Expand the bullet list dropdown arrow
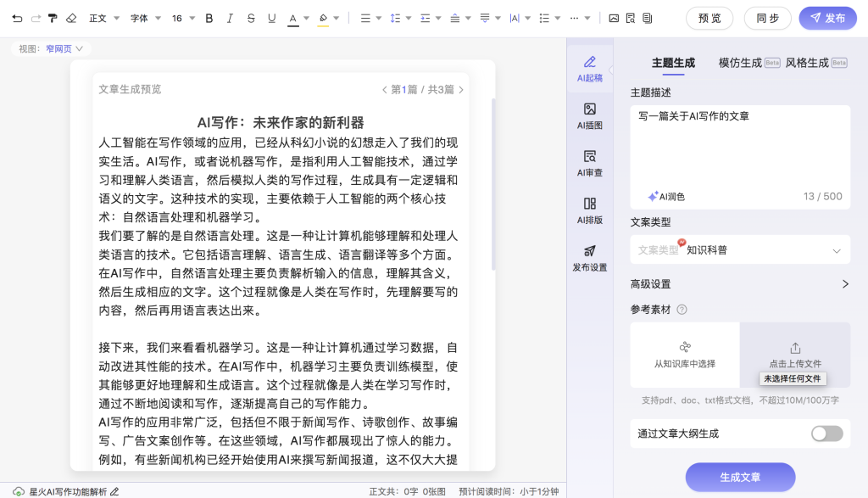The width and height of the screenshot is (868, 498). coord(558,19)
